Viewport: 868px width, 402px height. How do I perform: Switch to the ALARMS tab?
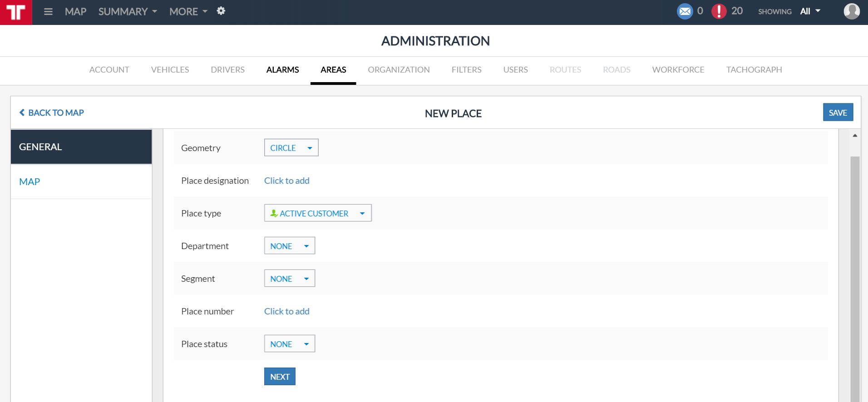pyautogui.click(x=282, y=70)
